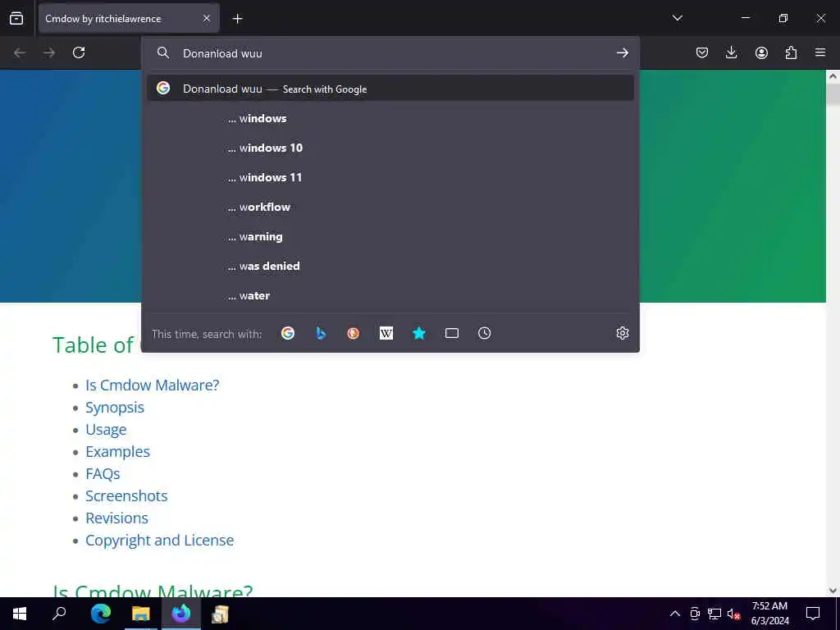Image resolution: width=840 pixels, height=630 pixels.
Task: Open the Firefox account menu
Action: pyautogui.click(x=761, y=52)
